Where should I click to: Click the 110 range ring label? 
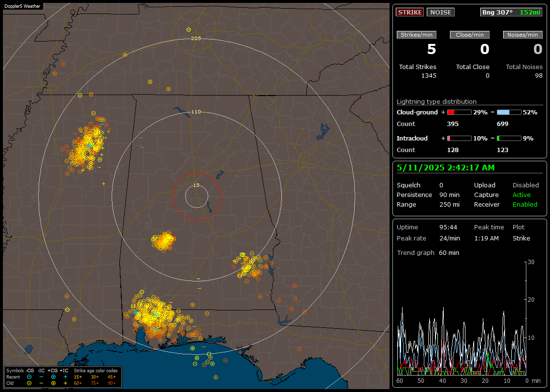coord(196,112)
